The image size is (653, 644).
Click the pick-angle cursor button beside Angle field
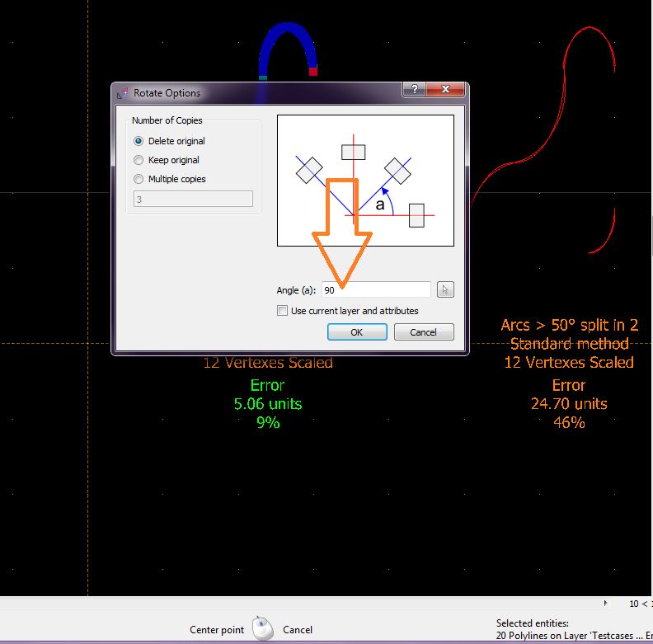point(445,289)
